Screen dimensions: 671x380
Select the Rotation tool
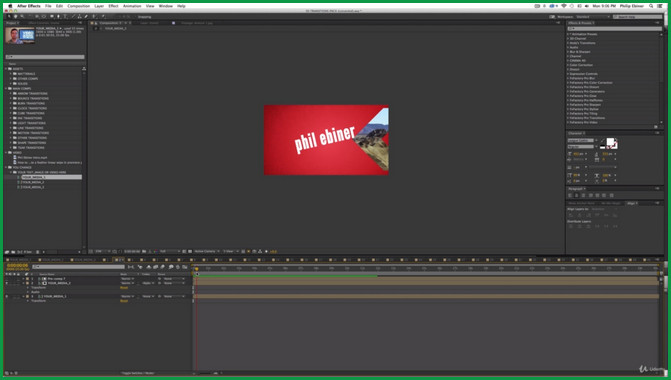[30, 17]
